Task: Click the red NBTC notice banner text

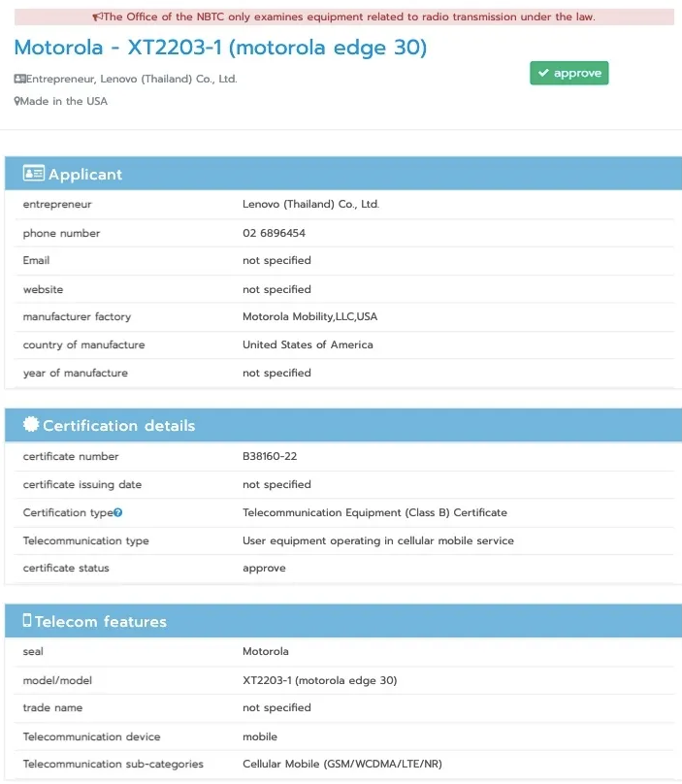Action: pos(347,17)
